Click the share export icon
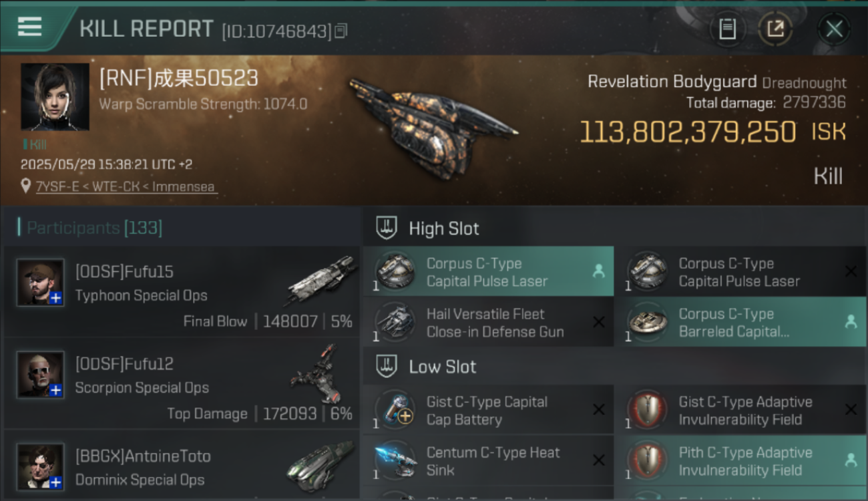The height and width of the screenshot is (501, 868). tap(775, 29)
